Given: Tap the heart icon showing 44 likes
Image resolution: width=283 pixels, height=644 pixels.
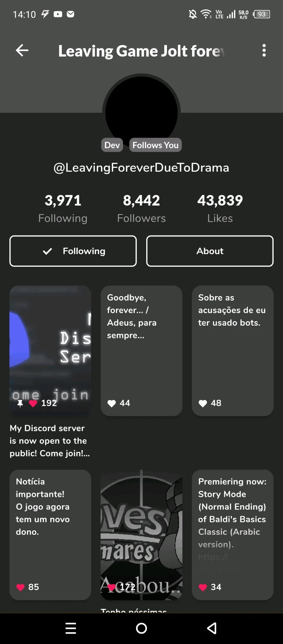Looking at the screenshot, I should [x=112, y=403].
